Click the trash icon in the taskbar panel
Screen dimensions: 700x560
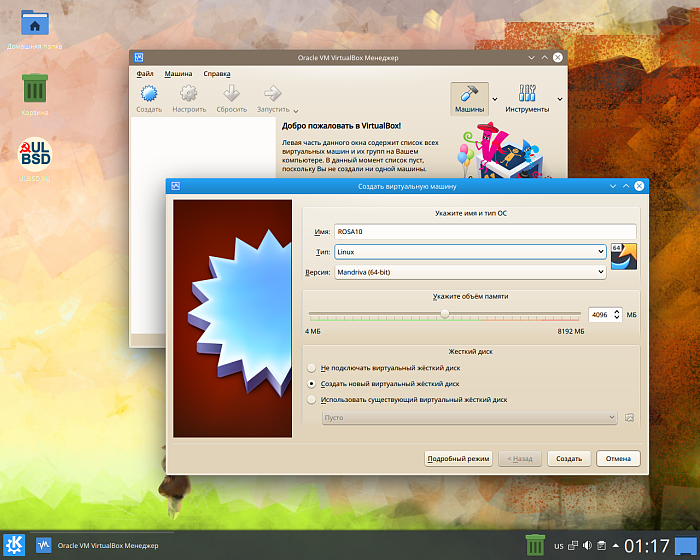pyautogui.click(x=535, y=545)
